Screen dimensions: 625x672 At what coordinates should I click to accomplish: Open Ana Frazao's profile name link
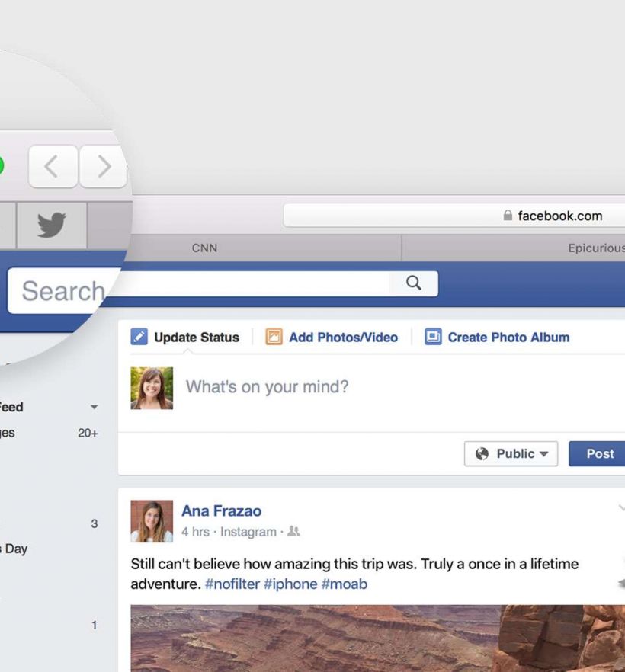pos(221,511)
